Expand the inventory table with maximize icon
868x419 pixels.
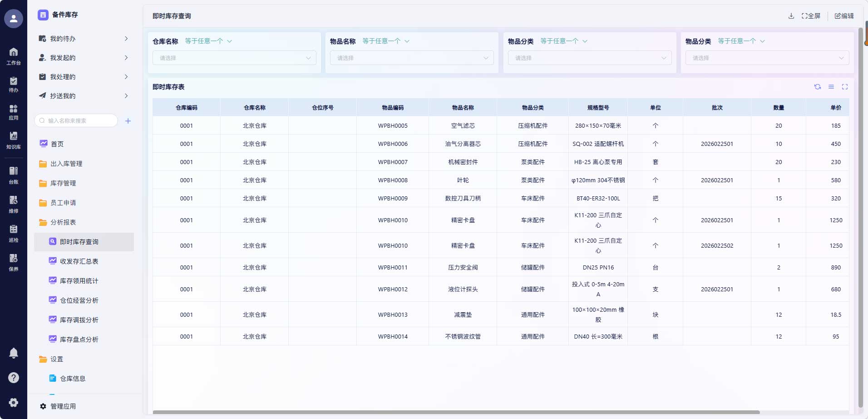pos(844,87)
